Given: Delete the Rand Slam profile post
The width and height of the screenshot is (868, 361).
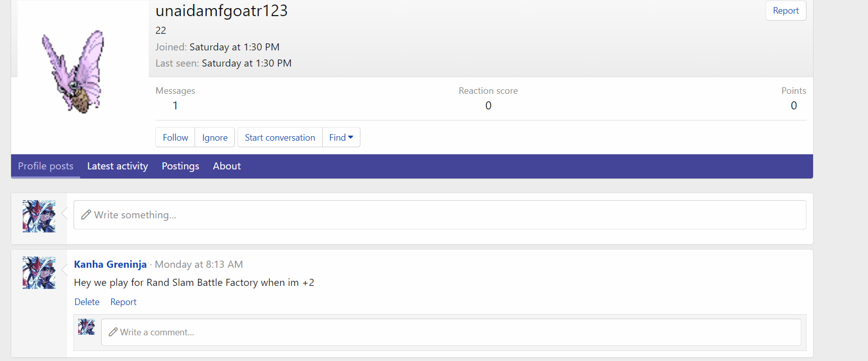Looking at the screenshot, I should pos(87,302).
